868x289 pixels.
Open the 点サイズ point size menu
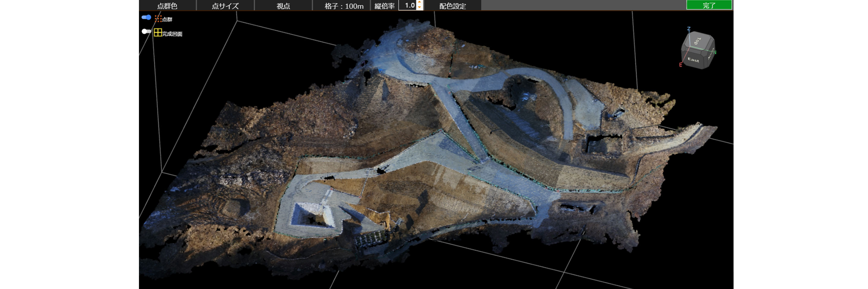tap(225, 6)
